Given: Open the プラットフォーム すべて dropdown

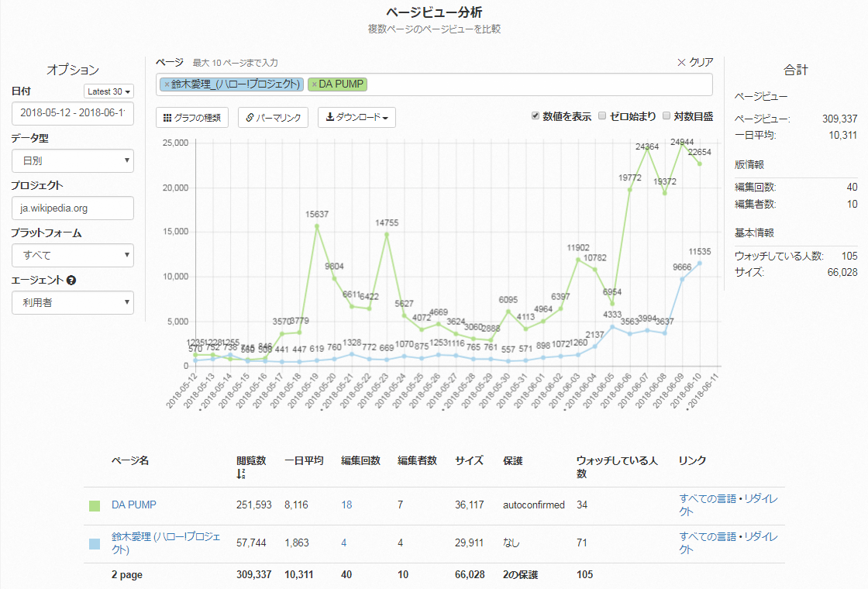Looking at the screenshot, I should pyautogui.click(x=73, y=255).
